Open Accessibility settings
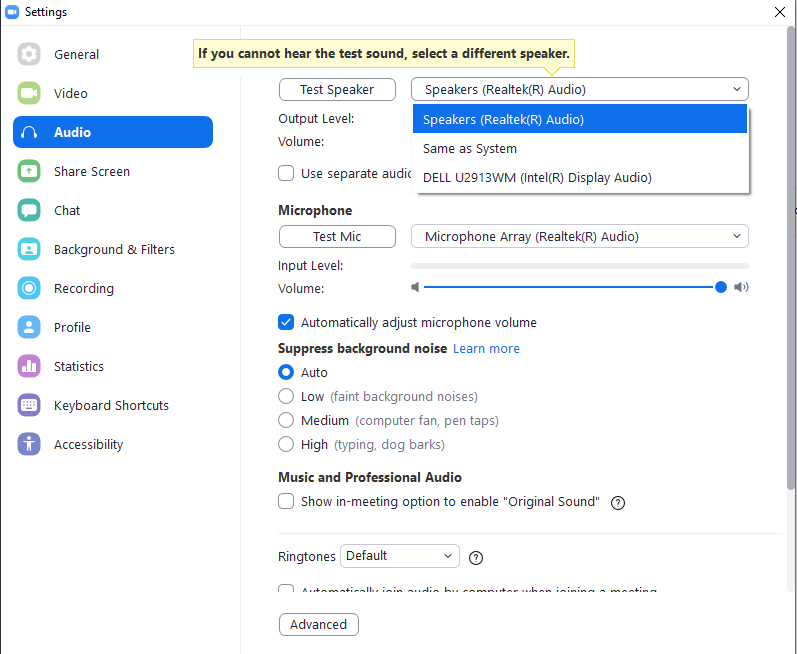 (113, 444)
